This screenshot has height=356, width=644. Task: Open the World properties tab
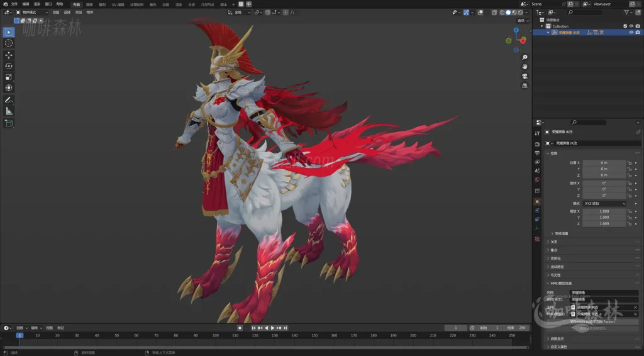tap(537, 180)
